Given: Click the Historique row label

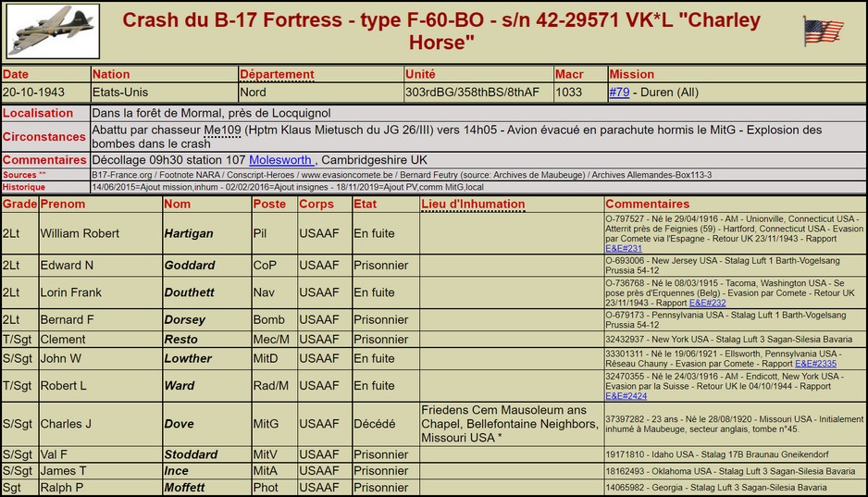Looking at the screenshot, I should coord(24,187).
